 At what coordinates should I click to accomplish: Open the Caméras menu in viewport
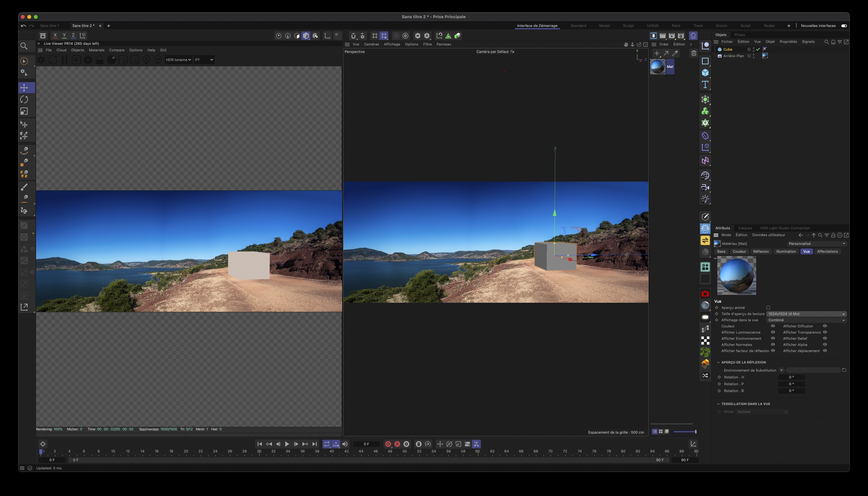[371, 44]
